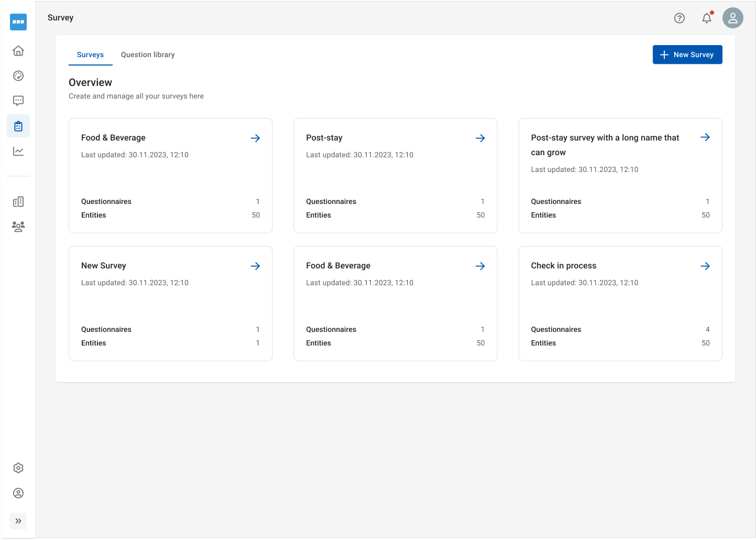Image resolution: width=756 pixels, height=540 pixels.
Task: Open the user groups icon in sidebar
Action: coord(18,226)
